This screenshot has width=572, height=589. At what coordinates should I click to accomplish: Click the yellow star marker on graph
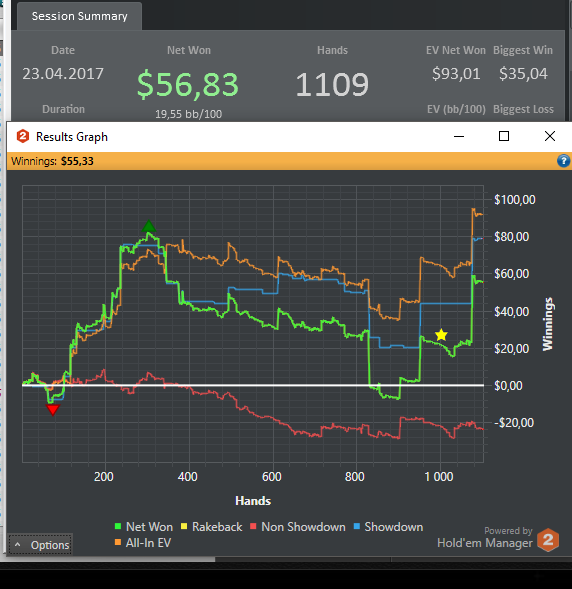coord(441,335)
